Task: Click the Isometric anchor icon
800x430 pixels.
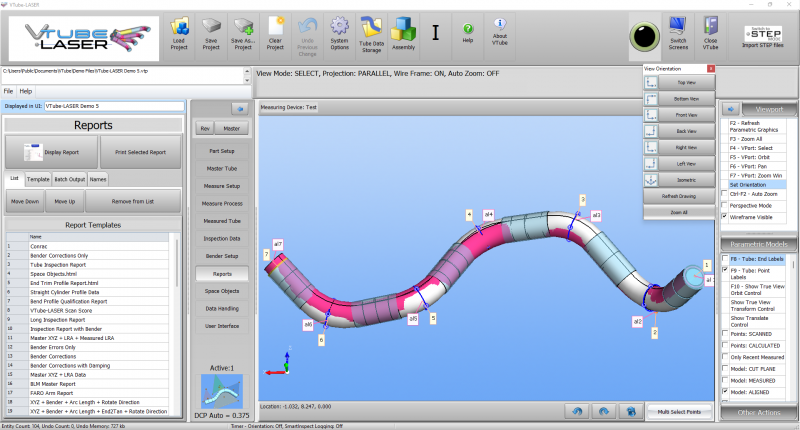Action: click(x=651, y=180)
